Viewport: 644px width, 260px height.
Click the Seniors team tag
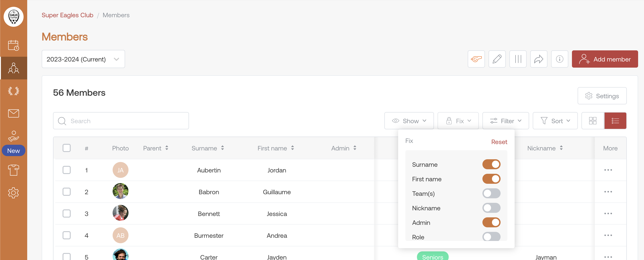pyautogui.click(x=433, y=256)
